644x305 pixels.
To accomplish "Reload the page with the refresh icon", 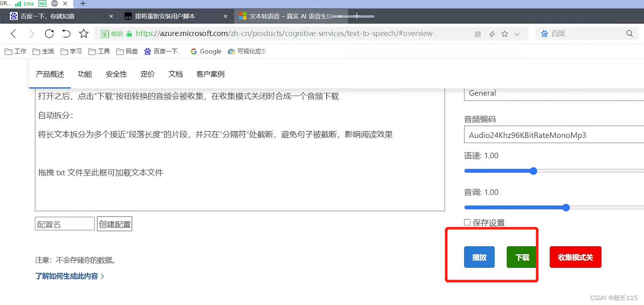I will point(49,33).
